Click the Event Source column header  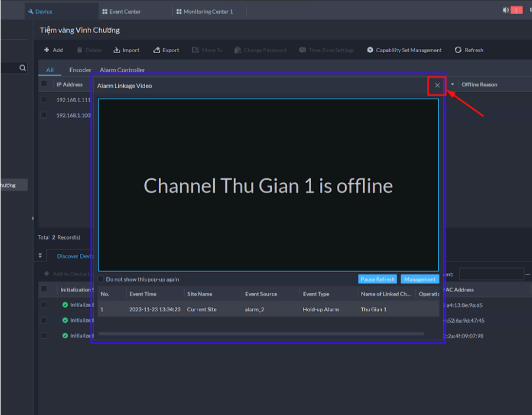(x=261, y=294)
